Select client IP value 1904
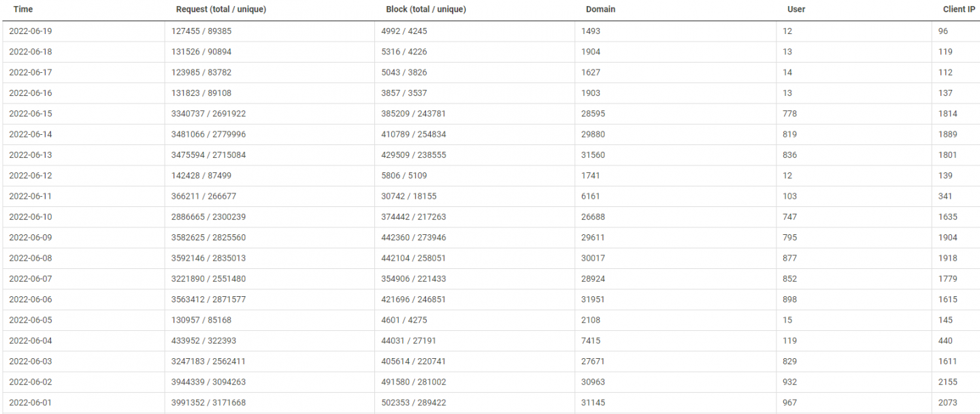Image resolution: width=980 pixels, height=414 pixels. point(947,238)
